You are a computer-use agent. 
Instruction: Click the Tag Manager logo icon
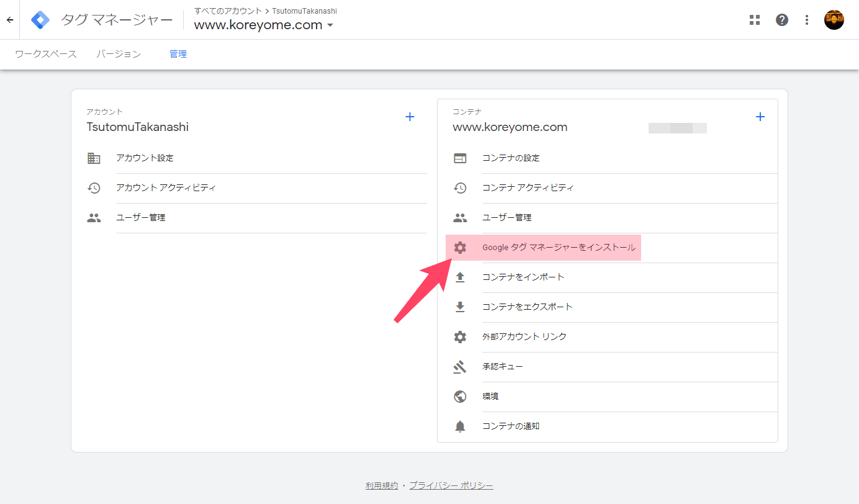40,20
